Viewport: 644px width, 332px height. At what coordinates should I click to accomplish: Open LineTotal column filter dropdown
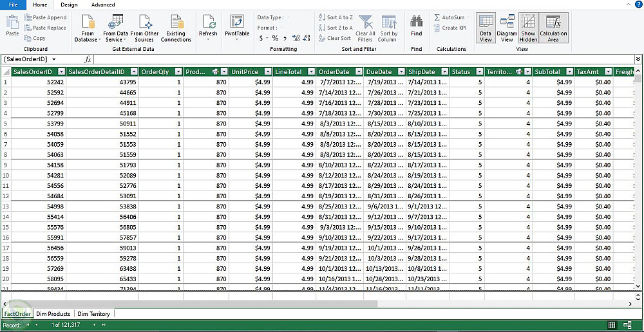pos(311,72)
